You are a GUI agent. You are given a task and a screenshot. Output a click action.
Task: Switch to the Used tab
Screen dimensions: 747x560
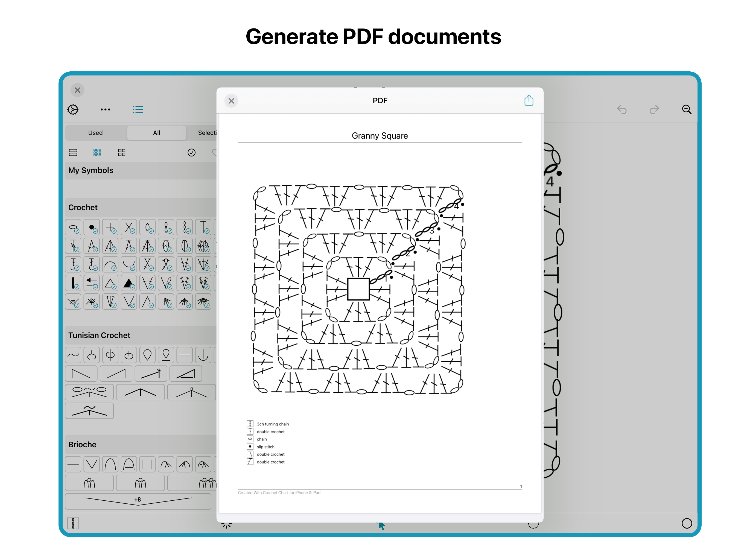pyautogui.click(x=95, y=133)
